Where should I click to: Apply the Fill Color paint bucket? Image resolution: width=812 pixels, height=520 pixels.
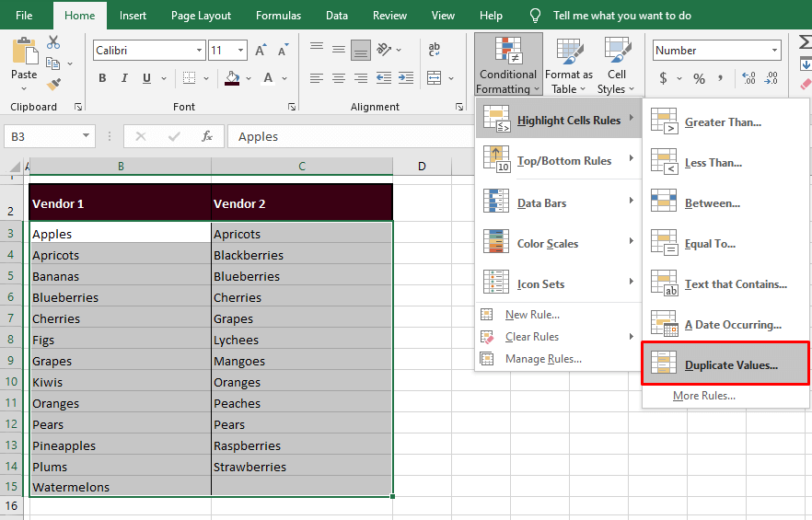point(233,78)
